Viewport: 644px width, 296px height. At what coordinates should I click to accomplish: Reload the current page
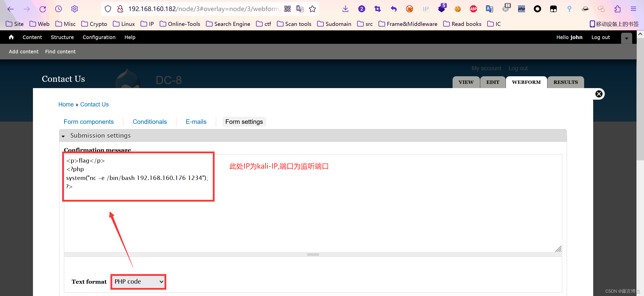43,9
